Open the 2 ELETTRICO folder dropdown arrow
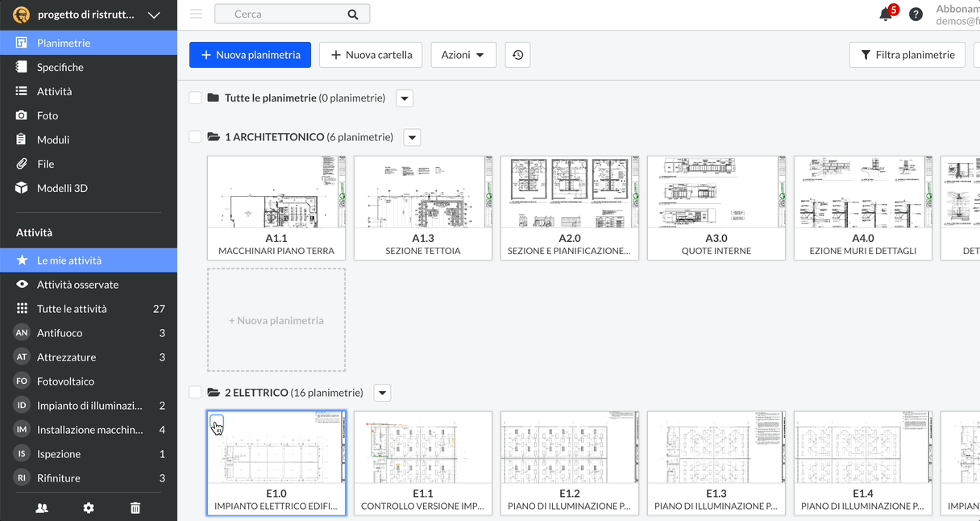 click(x=383, y=393)
